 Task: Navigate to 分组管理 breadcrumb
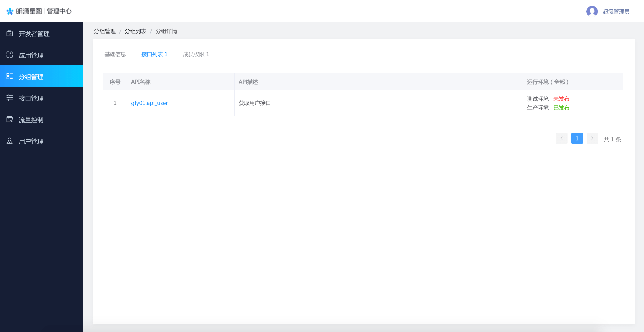point(105,31)
